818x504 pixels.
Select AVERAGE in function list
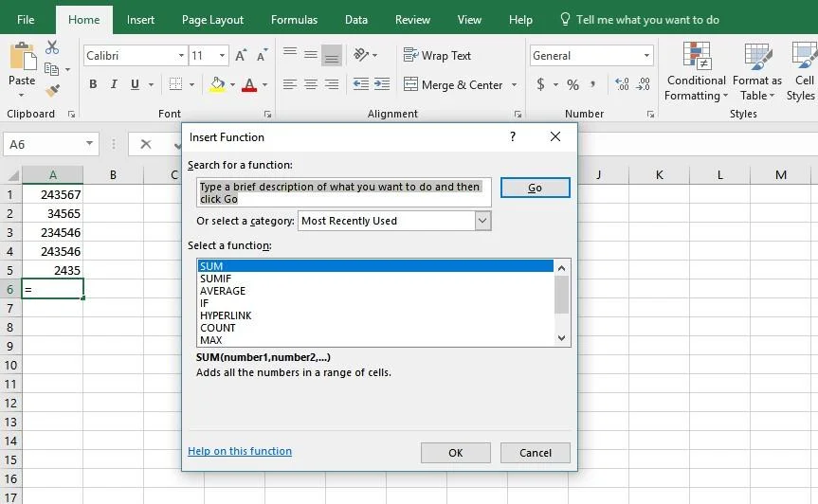point(375,291)
